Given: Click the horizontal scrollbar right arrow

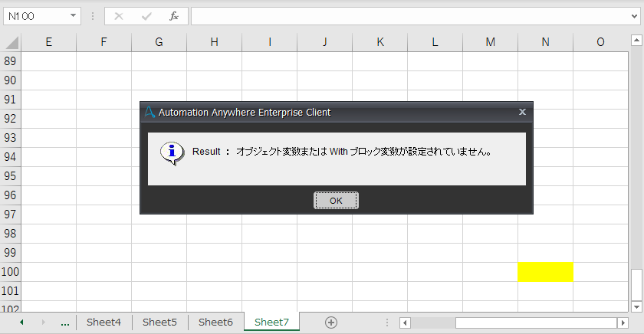Looking at the screenshot, I should [623, 323].
